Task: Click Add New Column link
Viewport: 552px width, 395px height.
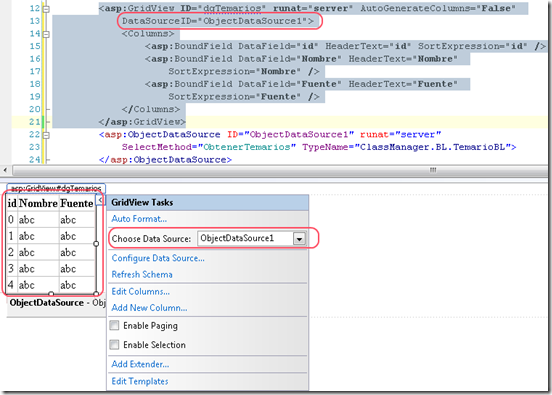Action: point(149,308)
